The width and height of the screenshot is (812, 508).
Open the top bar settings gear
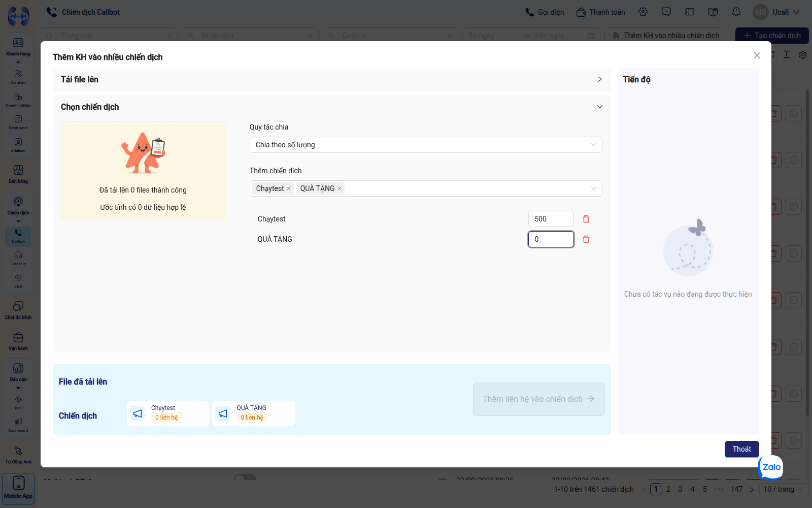coord(643,12)
